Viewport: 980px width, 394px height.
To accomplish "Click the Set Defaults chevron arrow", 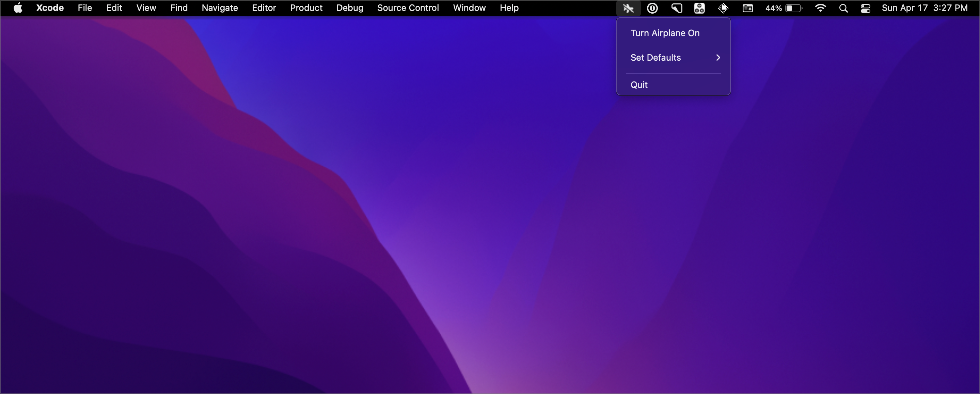I will point(718,58).
